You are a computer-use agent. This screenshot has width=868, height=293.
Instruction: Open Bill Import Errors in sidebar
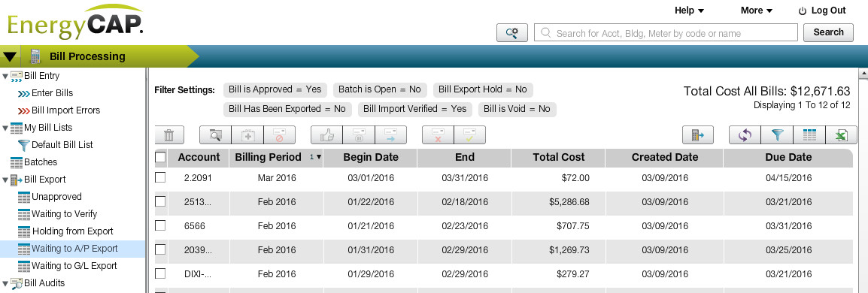(x=66, y=110)
